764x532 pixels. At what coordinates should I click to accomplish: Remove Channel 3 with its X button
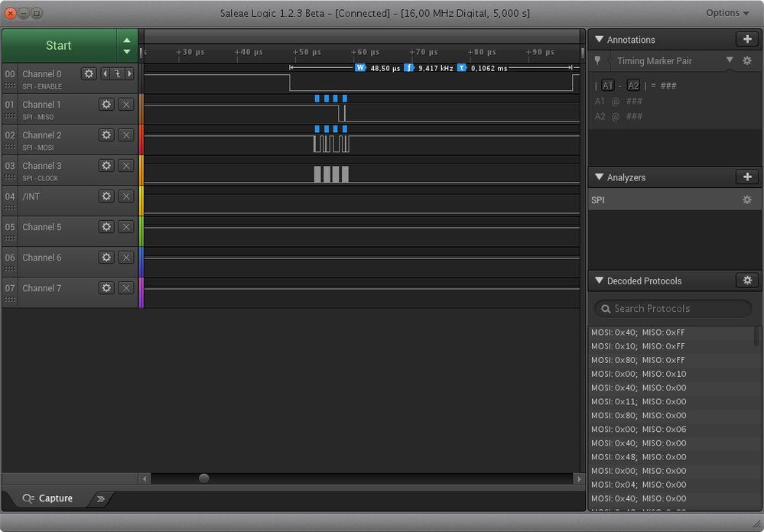point(126,166)
